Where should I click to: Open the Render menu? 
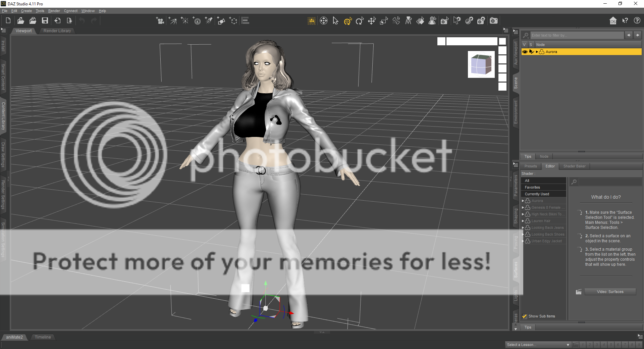point(54,11)
